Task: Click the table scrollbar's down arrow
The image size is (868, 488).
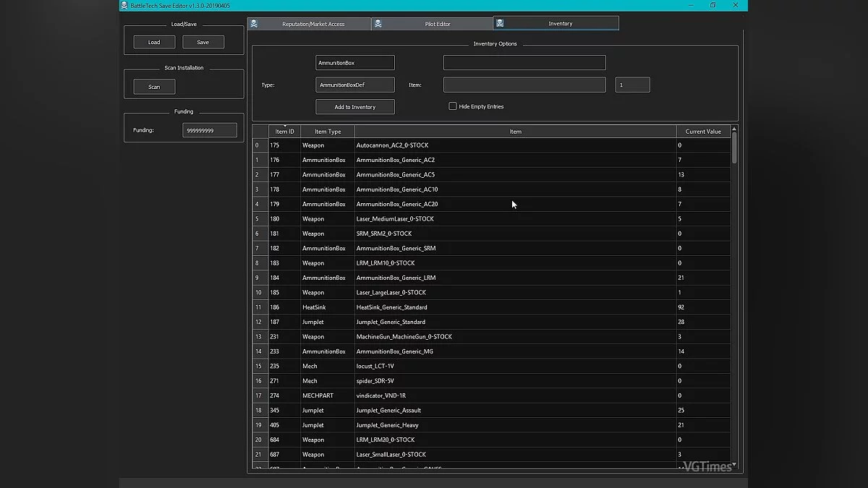Action: (734, 464)
